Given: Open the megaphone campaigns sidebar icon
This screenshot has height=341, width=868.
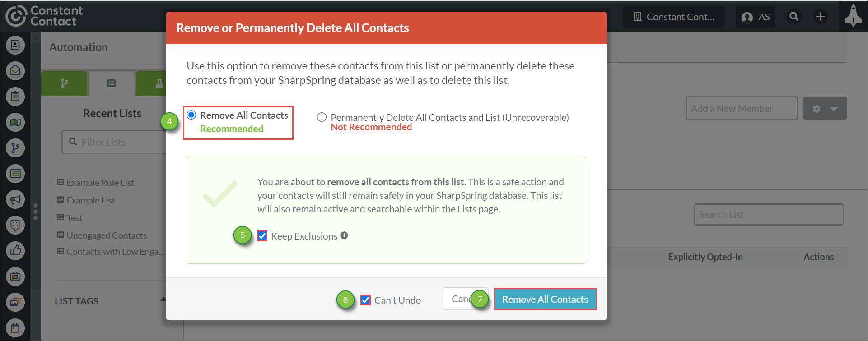Looking at the screenshot, I should (x=15, y=199).
